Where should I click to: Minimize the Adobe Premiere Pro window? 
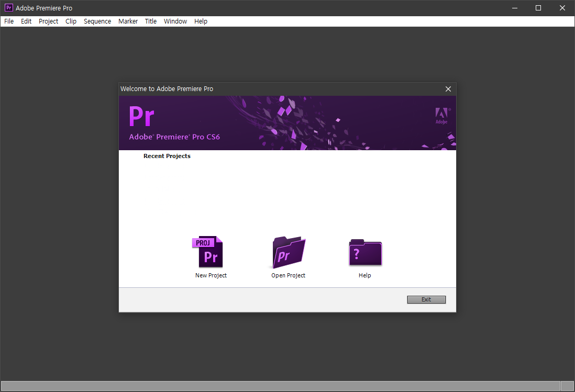(515, 8)
